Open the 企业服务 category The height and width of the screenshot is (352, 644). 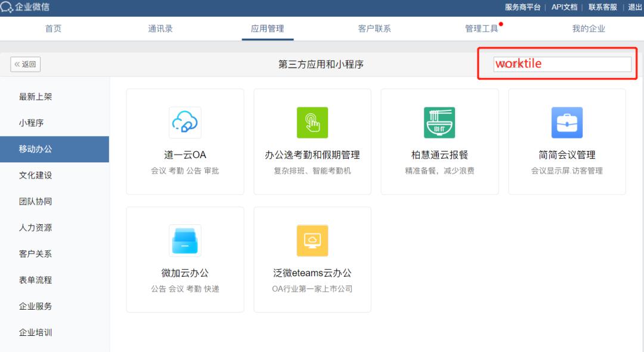pyautogui.click(x=35, y=307)
